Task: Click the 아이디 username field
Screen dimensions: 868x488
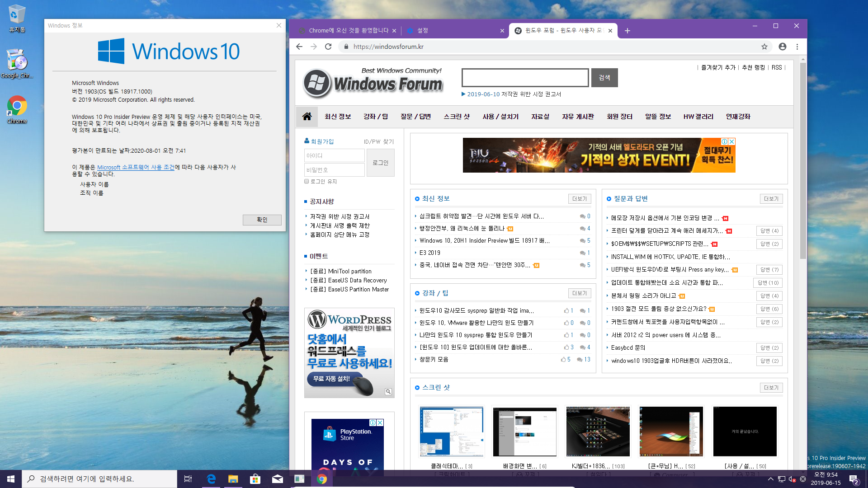Action: 335,155
